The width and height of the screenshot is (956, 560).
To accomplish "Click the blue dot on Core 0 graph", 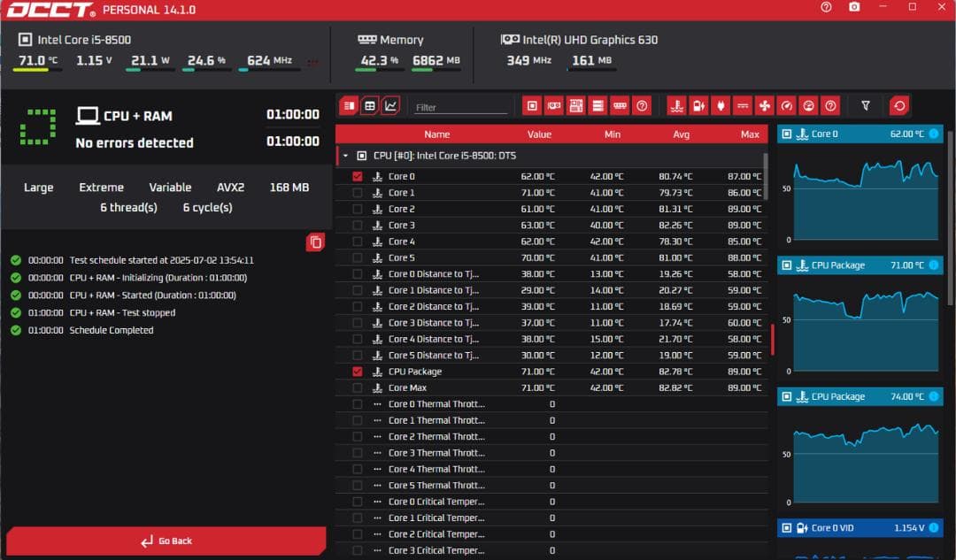I will tap(934, 134).
